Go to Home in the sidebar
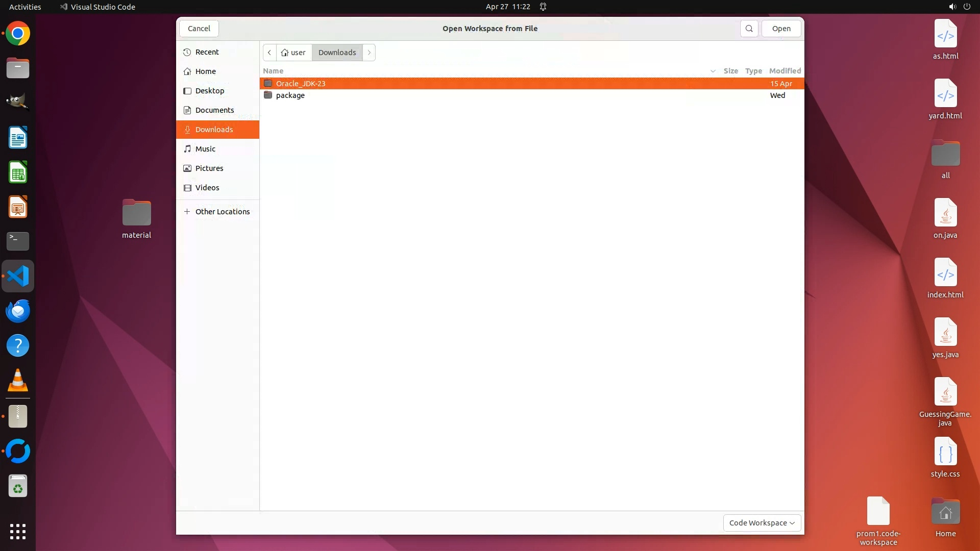This screenshot has width=980, height=551. click(205, 71)
